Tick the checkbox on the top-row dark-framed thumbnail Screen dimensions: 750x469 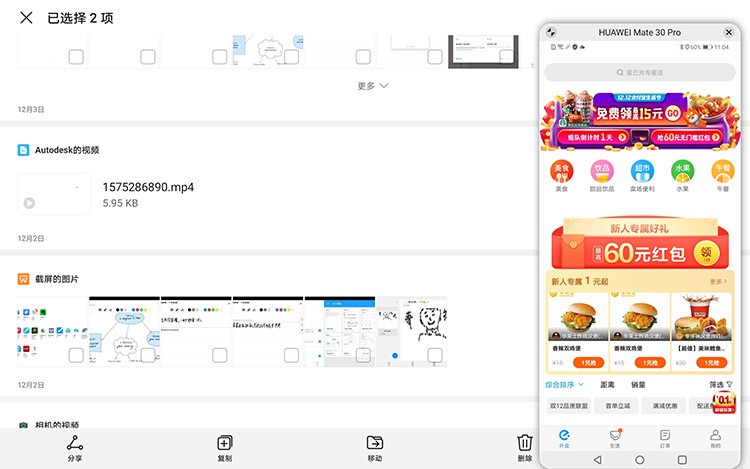tap(507, 57)
